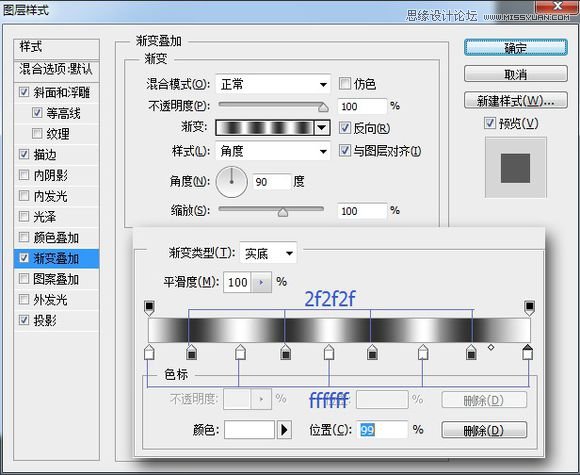The height and width of the screenshot is (475, 580).
Task: Open the color stop color picker arrow
Action: pyautogui.click(x=284, y=429)
